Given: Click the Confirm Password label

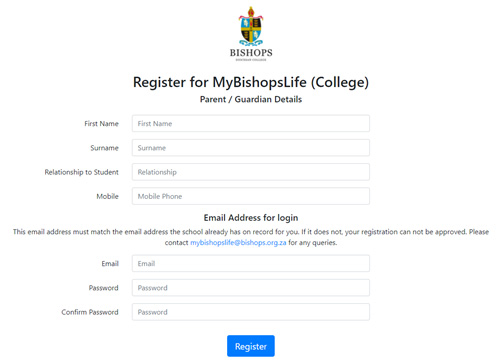Looking at the screenshot, I should pyautogui.click(x=90, y=312).
